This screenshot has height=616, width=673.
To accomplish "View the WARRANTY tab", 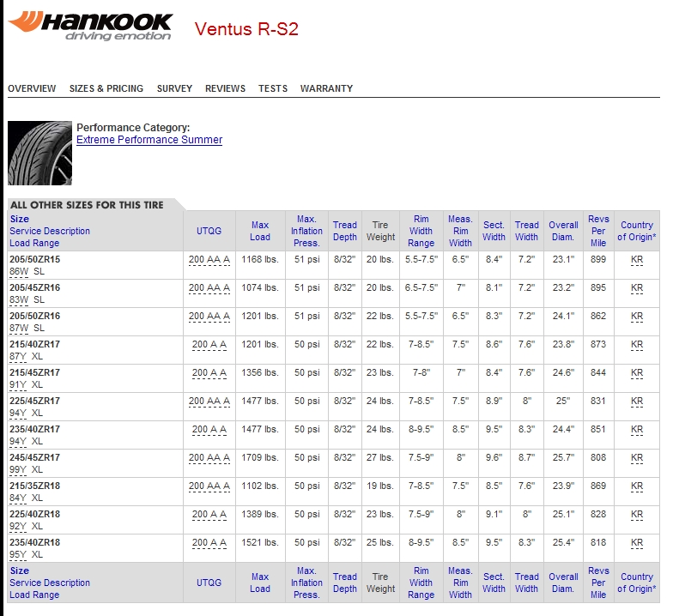I will coord(326,88).
